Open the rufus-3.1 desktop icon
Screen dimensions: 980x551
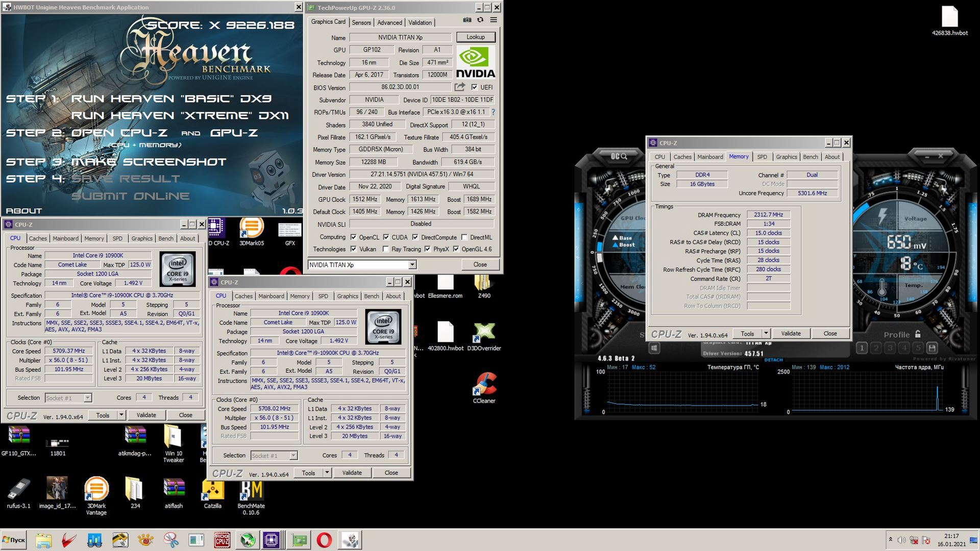click(x=19, y=493)
